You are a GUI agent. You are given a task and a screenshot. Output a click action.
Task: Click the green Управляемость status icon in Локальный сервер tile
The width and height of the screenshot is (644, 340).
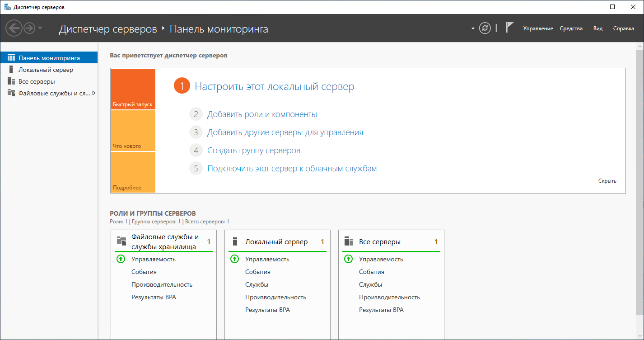point(234,259)
